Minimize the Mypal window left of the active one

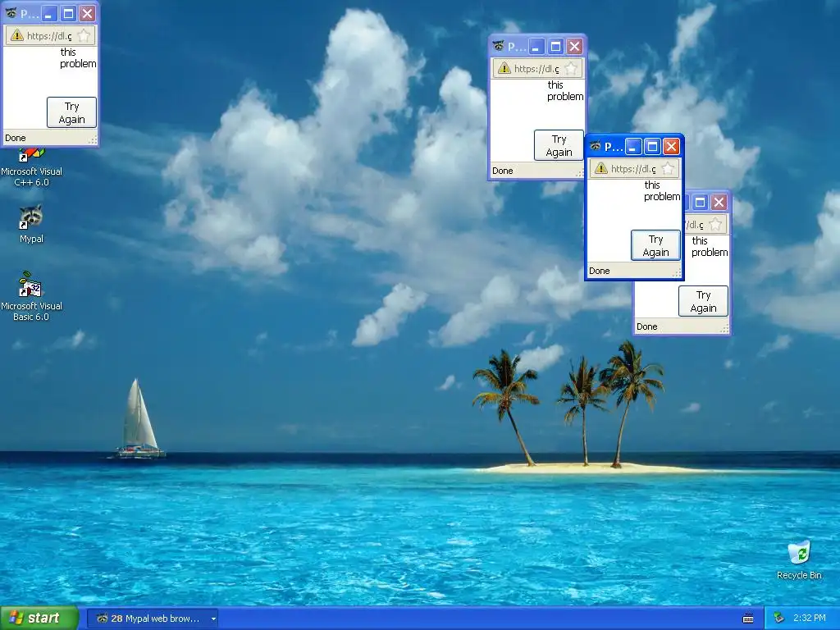pos(536,47)
